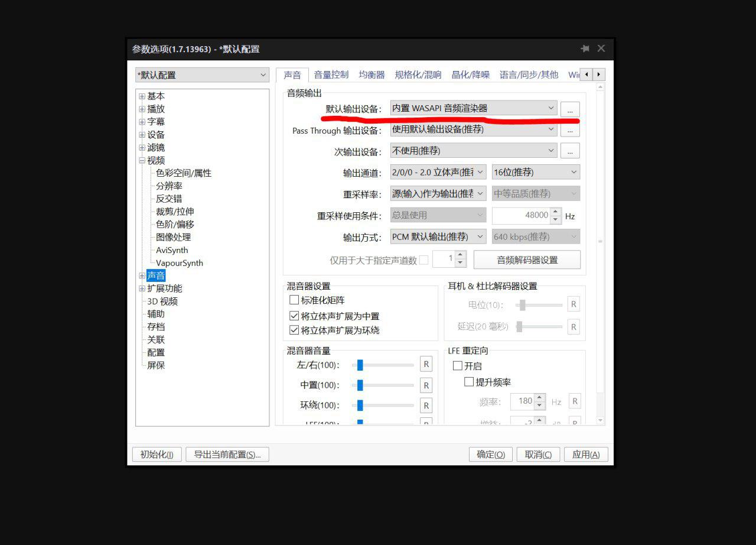This screenshot has height=545, width=756.
Task: Open browse button for Pass Through 输出设备
Action: coord(570,129)
